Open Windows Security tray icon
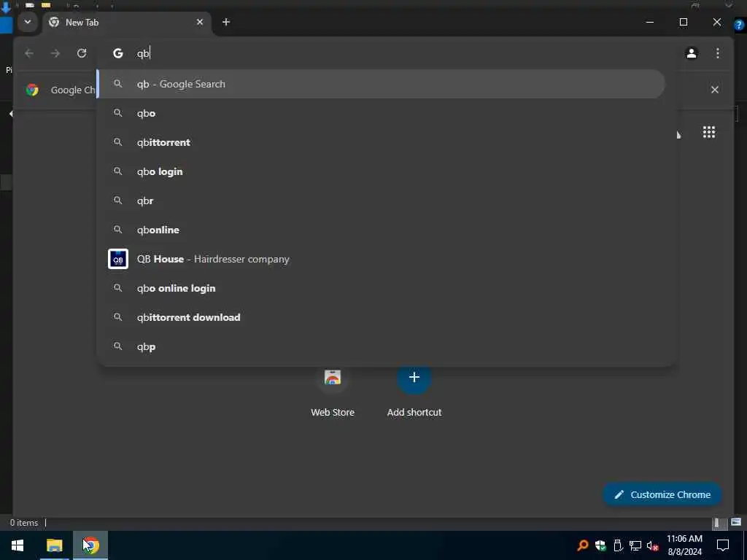This screenshot has width=747, height=560. tap(600, 545)
